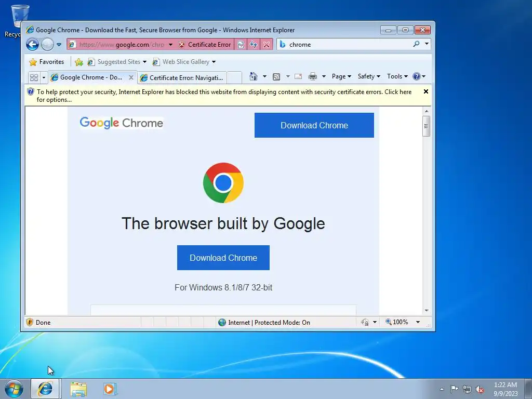Viewport: 532px width, 399px height.
Task: Click the 100% zoom level button
Action: (397, 322)
